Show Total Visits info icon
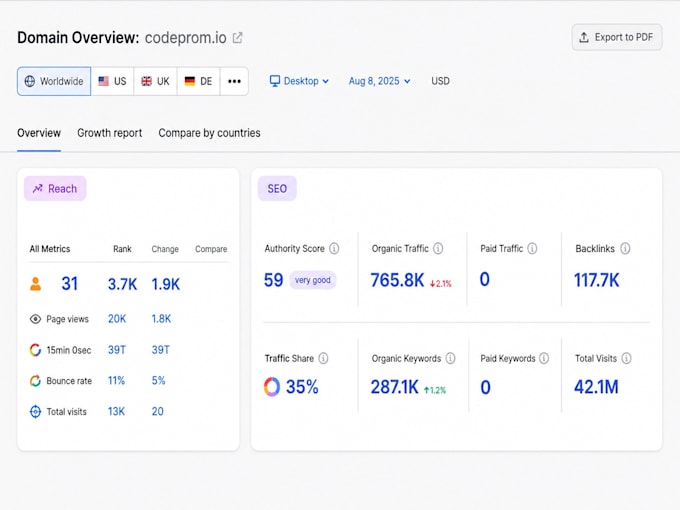This screenshot has height=510, width=680. pos(626,358)
